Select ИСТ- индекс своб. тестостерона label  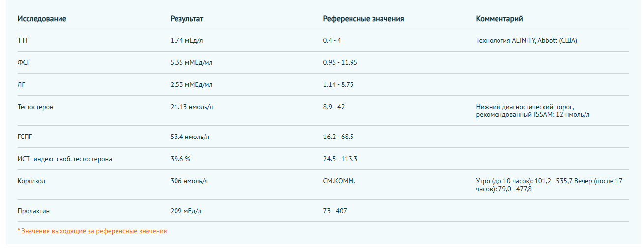(65, 159)
